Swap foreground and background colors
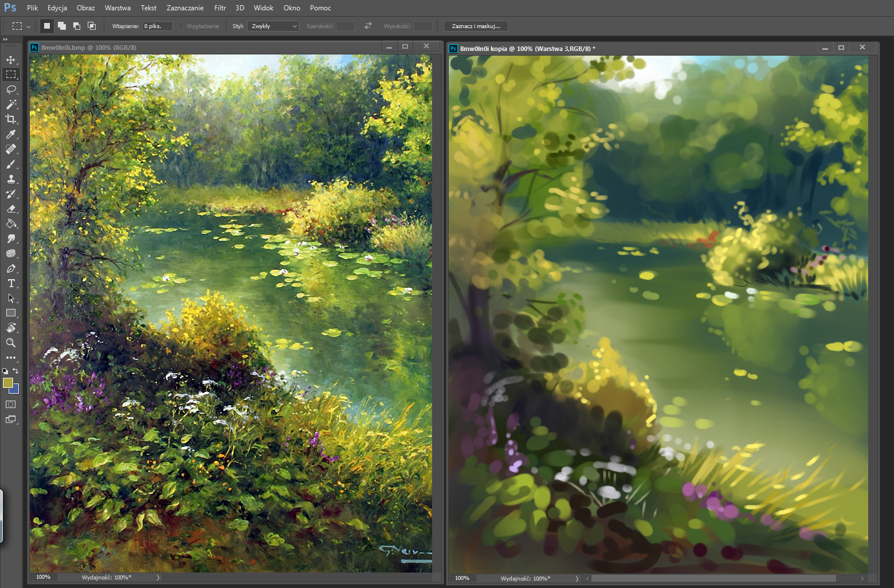 (x=15, y=371)
